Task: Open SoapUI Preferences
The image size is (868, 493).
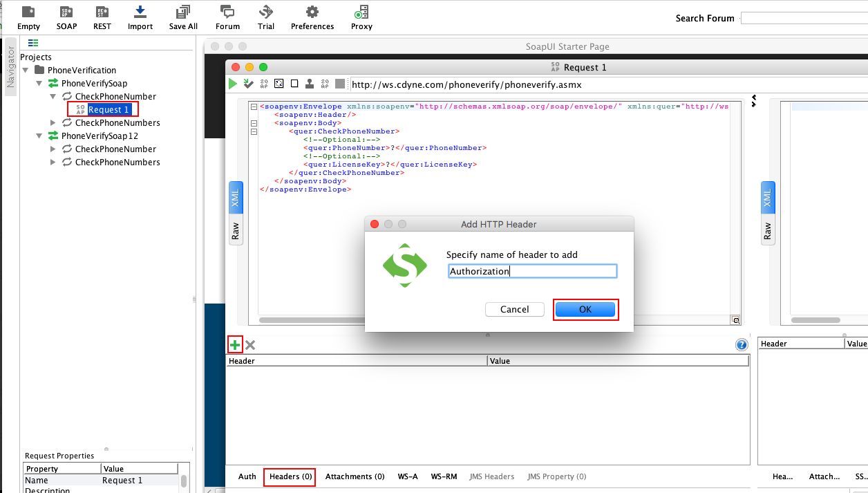Action: coord(312,15)
